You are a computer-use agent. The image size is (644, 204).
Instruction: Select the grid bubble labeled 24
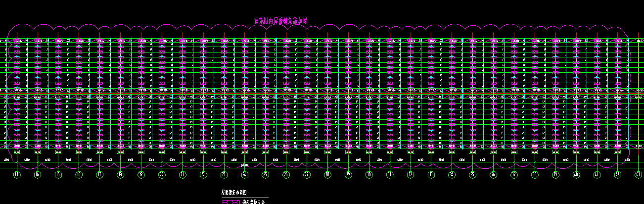[x=244, y=174]
